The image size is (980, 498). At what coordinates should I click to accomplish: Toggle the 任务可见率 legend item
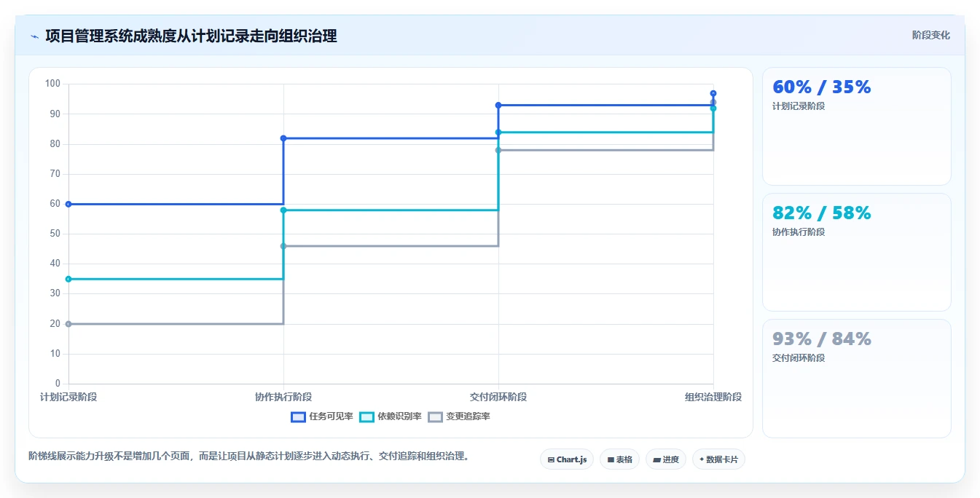point(322,416)
